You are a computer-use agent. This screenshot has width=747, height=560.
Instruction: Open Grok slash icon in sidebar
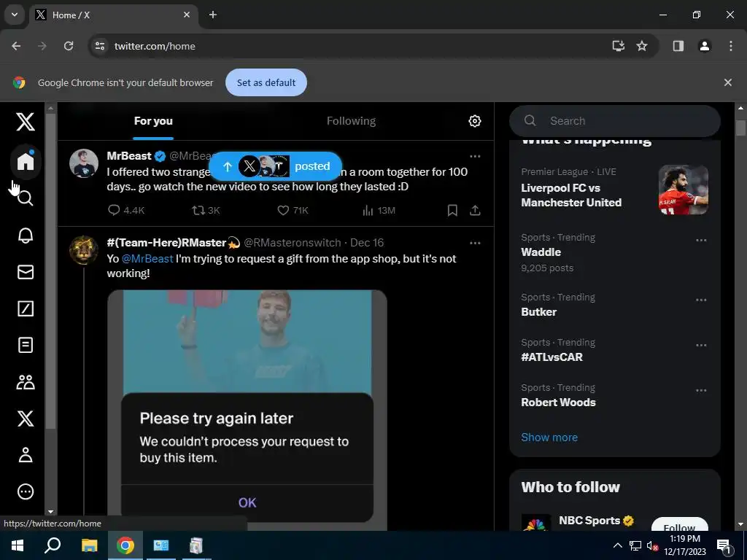click(x=26, y=308)
